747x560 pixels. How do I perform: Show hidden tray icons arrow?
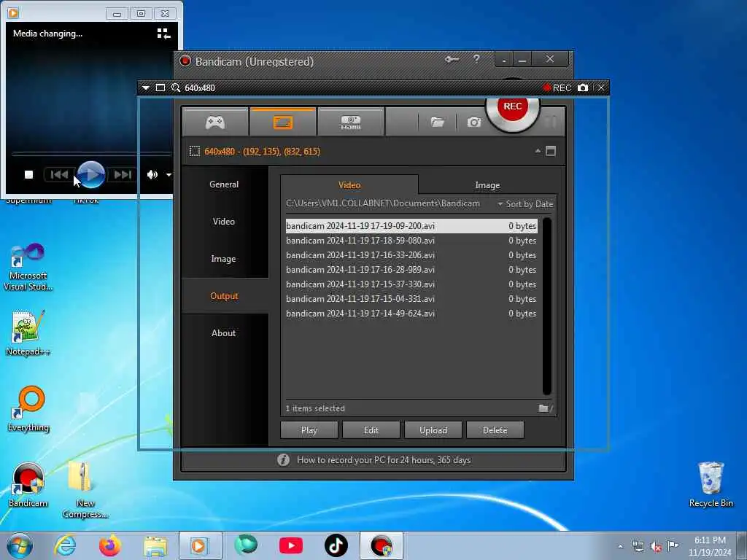[620, 547]
